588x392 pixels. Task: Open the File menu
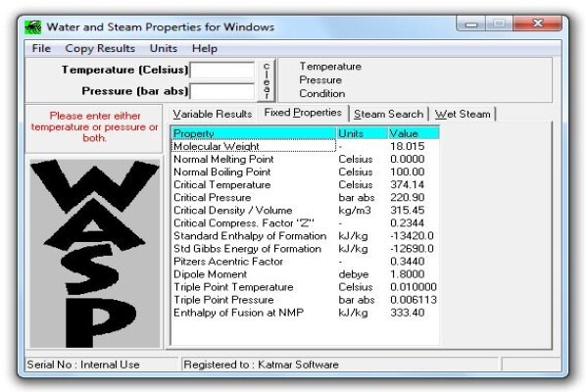[x=41, y=48]
